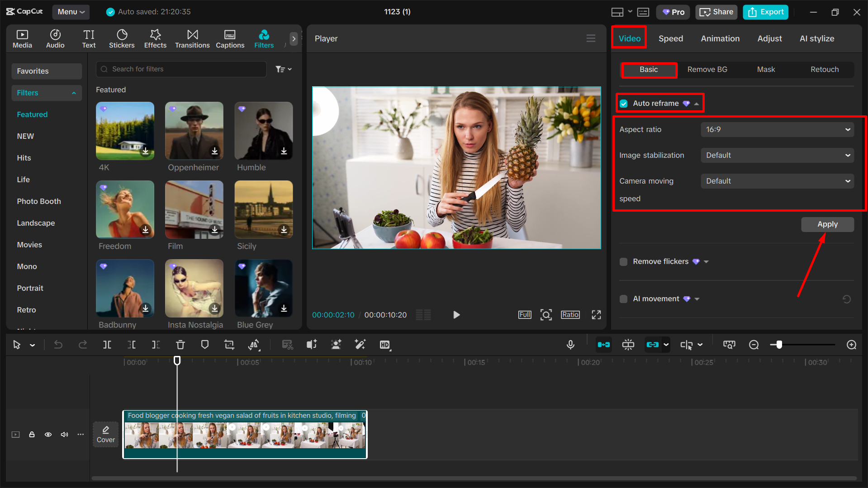Open the smart edit magic wand tool
This screenshot has width=868, height=488.
(360, 345)
